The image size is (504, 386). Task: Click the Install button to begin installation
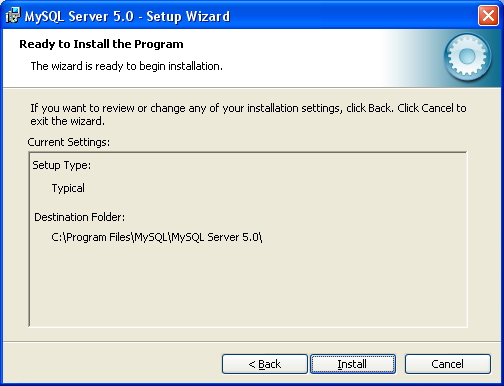(353, 364)
